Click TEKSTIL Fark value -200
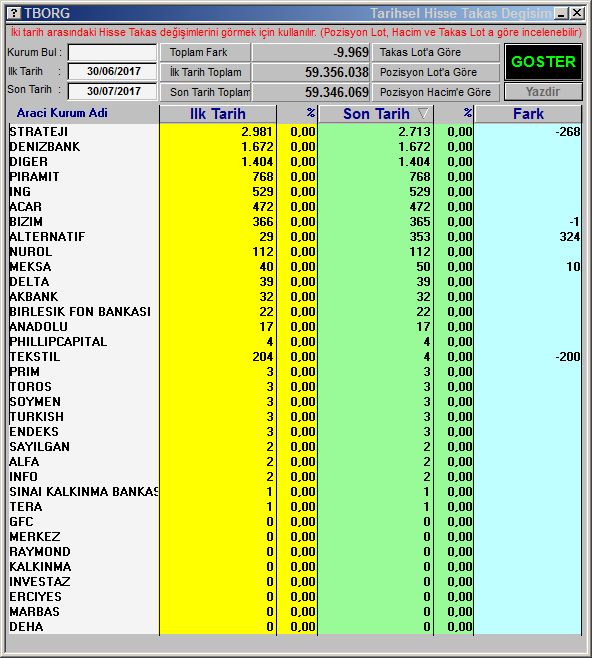The image size is (592, 658). (568, 357)
